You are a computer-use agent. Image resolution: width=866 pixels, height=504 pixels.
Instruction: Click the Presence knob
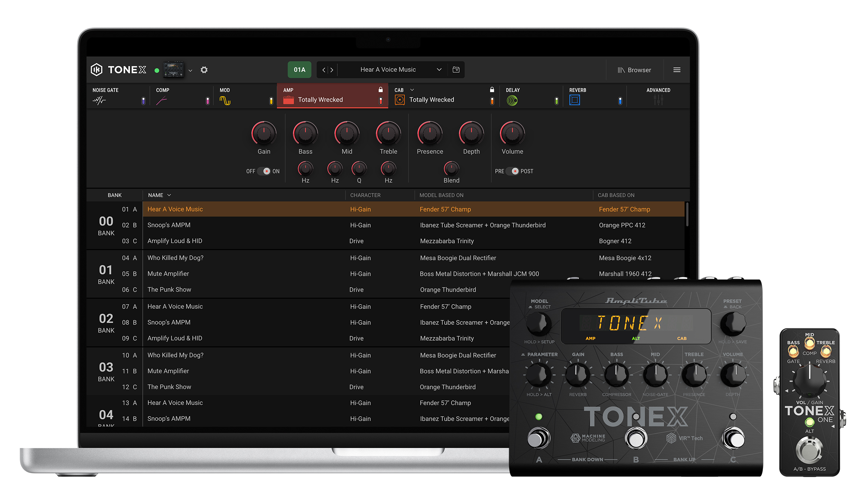(x=430, y=133)
